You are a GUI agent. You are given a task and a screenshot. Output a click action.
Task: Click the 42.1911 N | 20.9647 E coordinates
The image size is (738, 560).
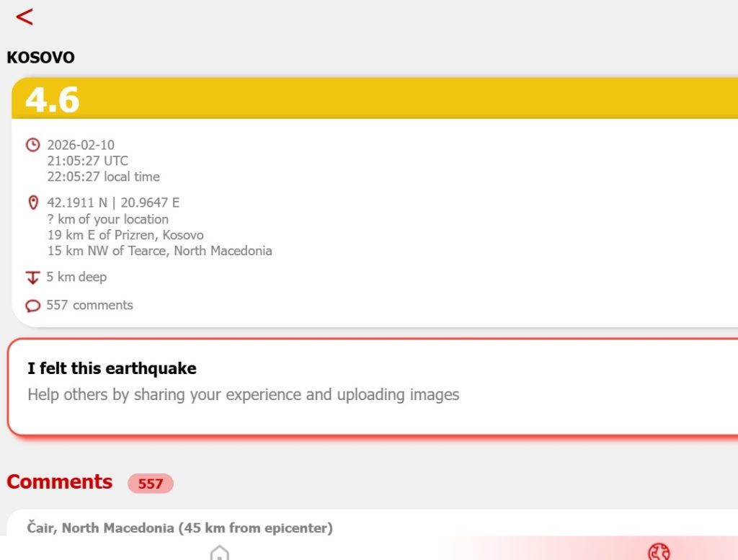coord(113,203)
